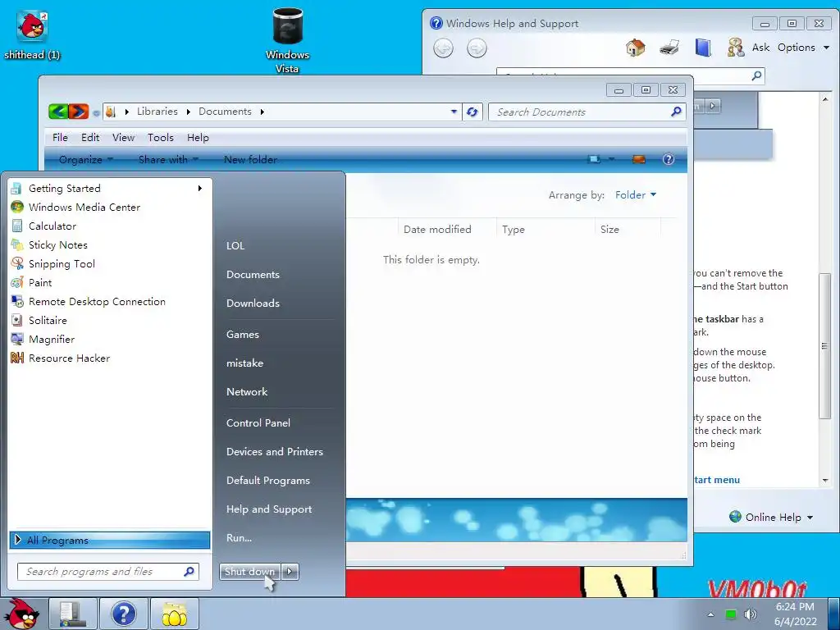This screenshot has width=840, height=630.
Task: Open the LOL user folder link
Action: pyautogui.click(x=235, y=245)
